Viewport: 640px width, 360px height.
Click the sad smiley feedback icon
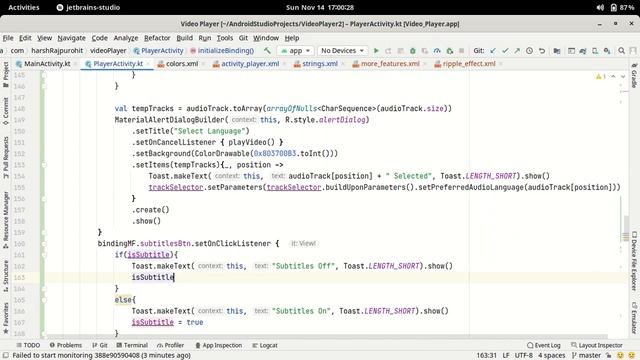click(632, 356)
